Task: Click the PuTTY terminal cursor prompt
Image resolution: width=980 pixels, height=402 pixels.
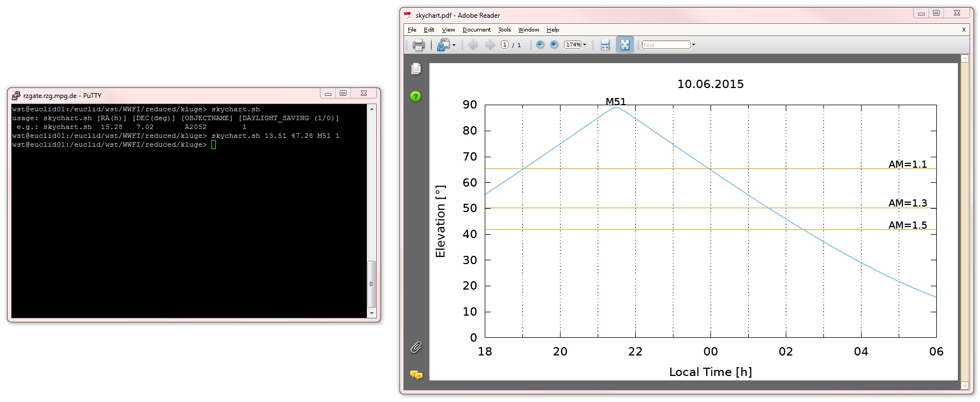Action: [x=214, y=145]
